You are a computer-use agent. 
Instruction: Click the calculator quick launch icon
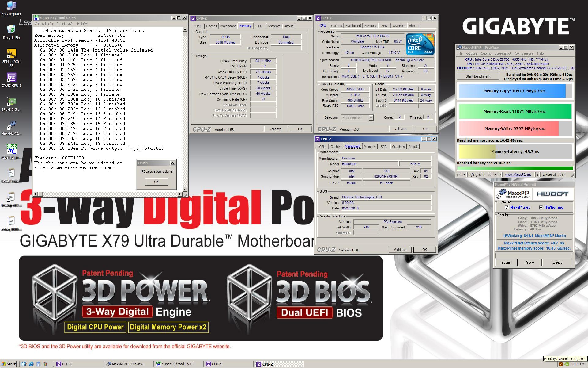pos(38,364)
